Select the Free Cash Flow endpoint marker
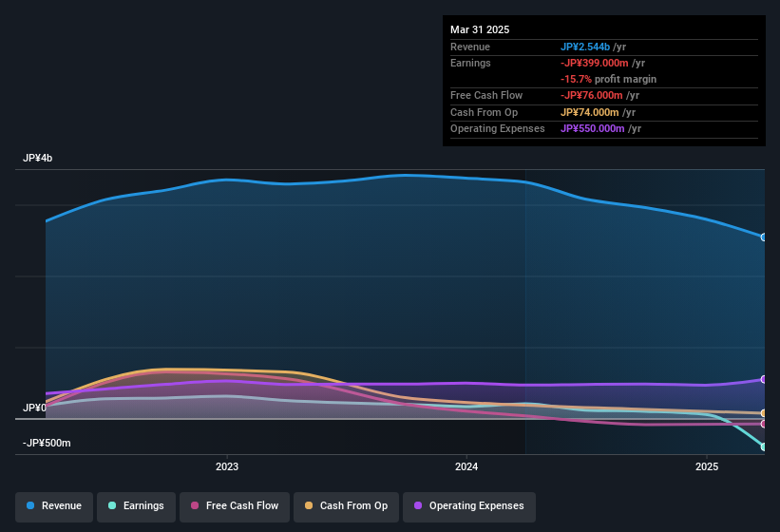The height and width of the screenshot is (532, 780). tap(764, 424)
